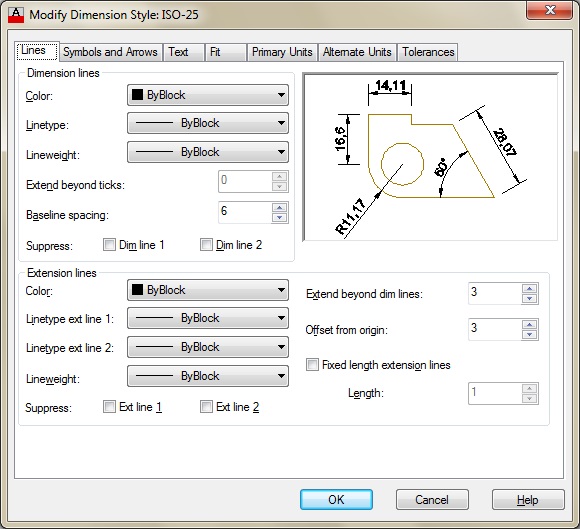Click the black swatch in Dimension lines Color
Viewport: 580px width, 529px height.
pos(137,95)
